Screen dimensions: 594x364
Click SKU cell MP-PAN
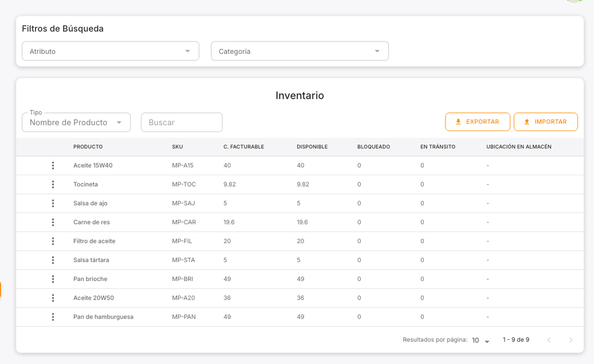pyautogui.click(x=184, y=317)
